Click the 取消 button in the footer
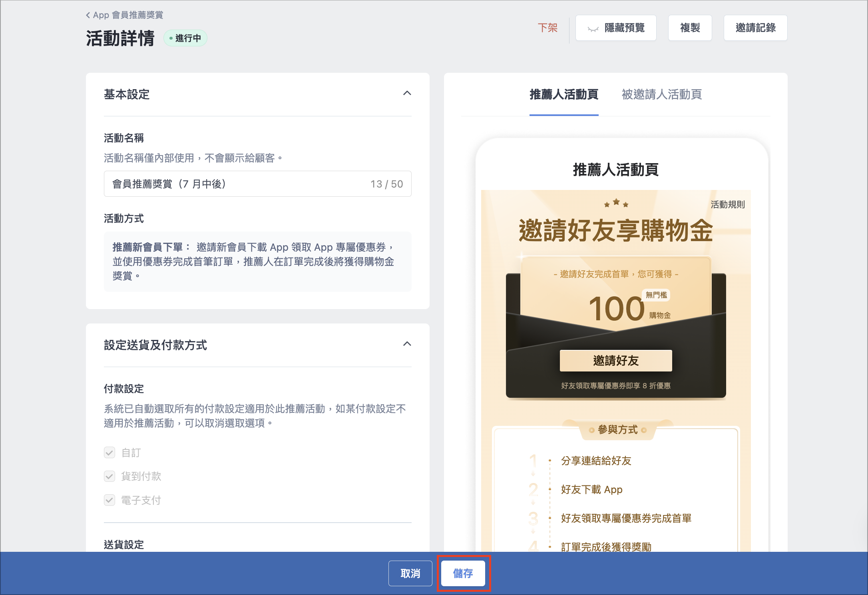Image resolution: width=868 pixels, height=595 pixels. (410, 573)
